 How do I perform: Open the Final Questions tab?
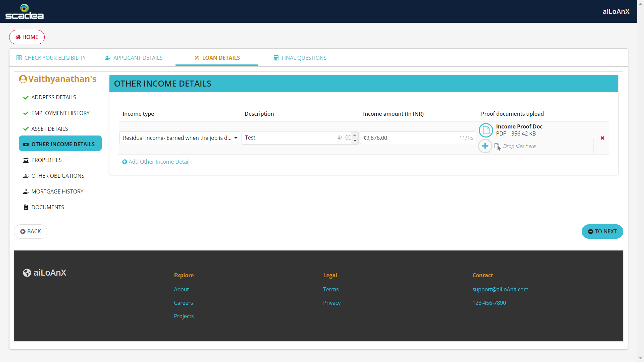pyautogui.click(x=300, y=58)
